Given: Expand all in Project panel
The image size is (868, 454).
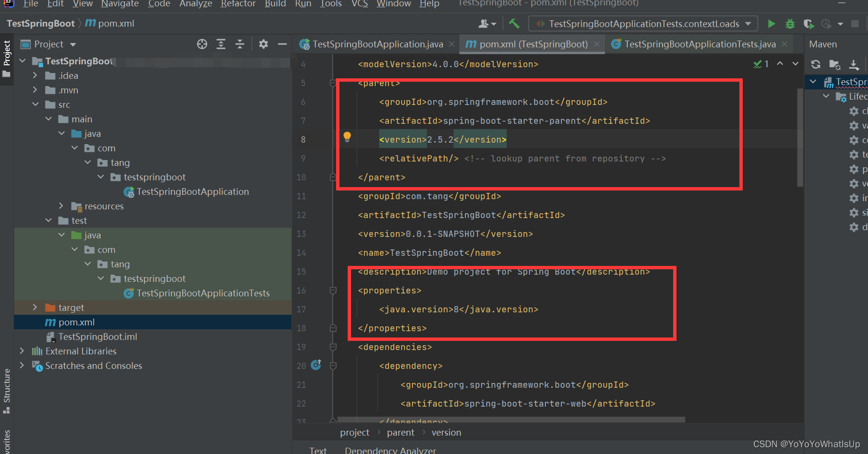Looking at the screenshot, I should tap(221, 44).
